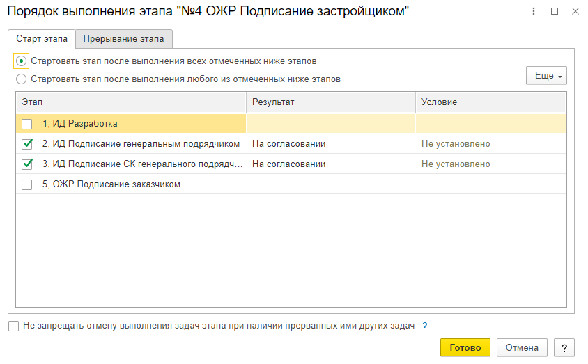
Task: Check the "1, ИД Разработка" checkbox
Action: (27, 124)
